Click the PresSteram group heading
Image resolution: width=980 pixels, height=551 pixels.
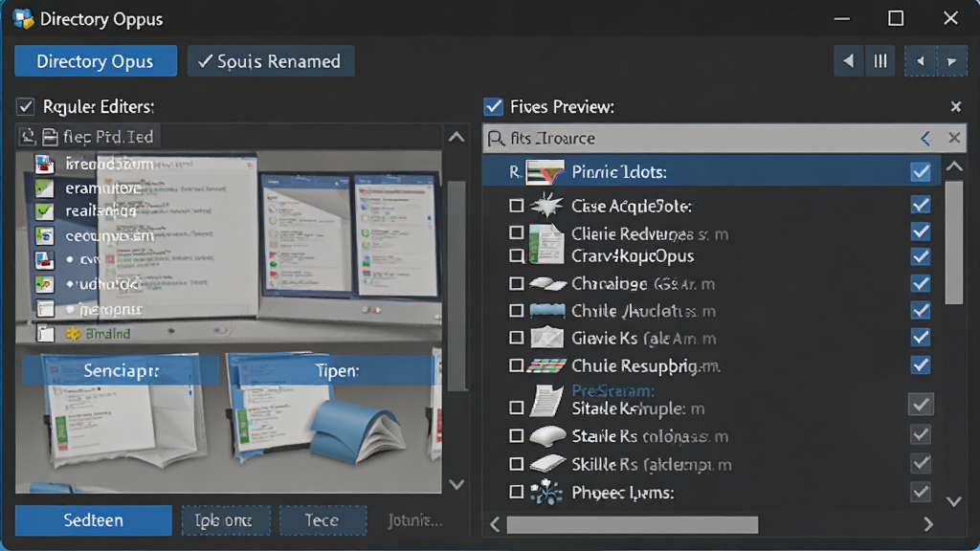coord(613,391)
